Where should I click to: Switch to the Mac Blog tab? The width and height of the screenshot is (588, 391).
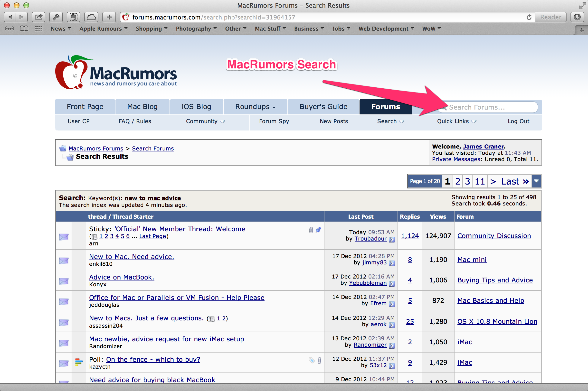coord(142,107)
